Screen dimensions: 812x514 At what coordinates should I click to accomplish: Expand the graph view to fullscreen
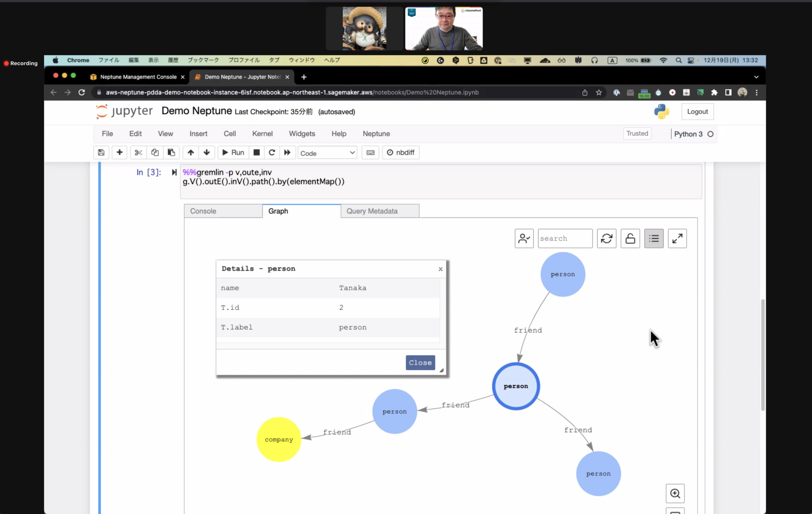(x=677, y=238)
